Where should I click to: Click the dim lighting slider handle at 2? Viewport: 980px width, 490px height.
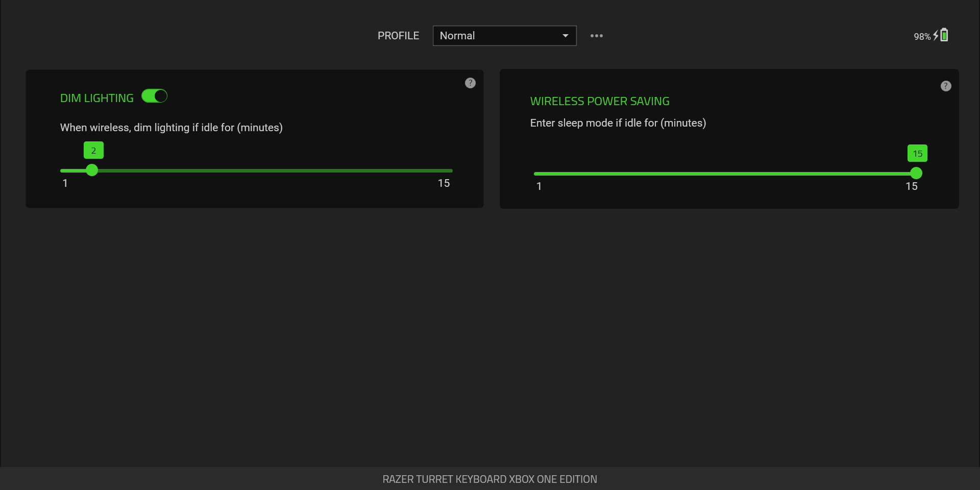[x=92, y=170]
